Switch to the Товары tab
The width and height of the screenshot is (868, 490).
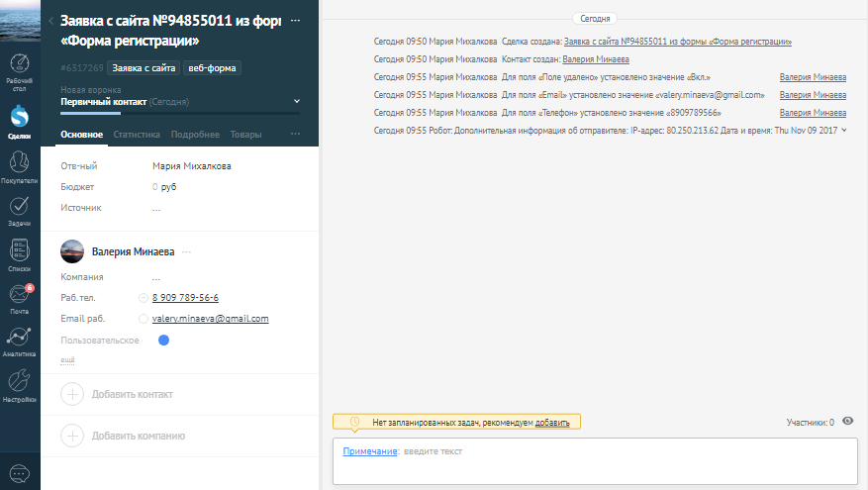pos(245,134)
